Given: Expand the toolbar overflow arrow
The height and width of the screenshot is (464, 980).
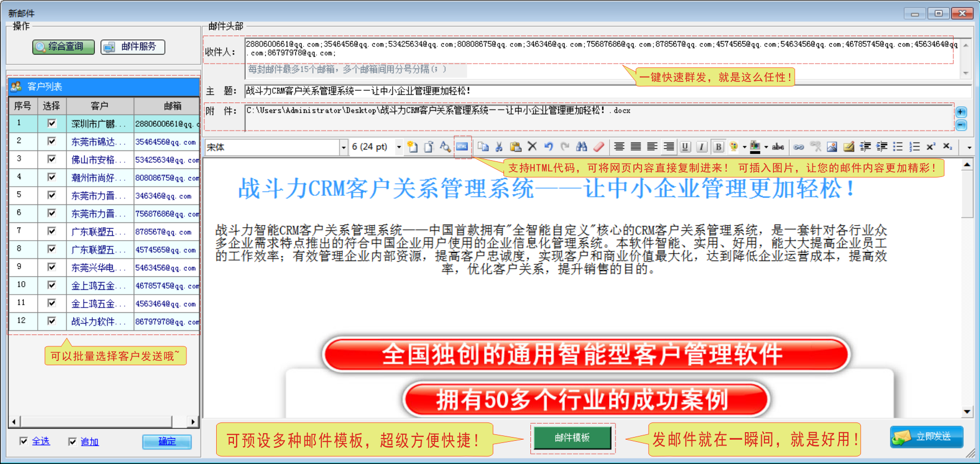Looking at the screenshot, I should (x=969, y=147).
